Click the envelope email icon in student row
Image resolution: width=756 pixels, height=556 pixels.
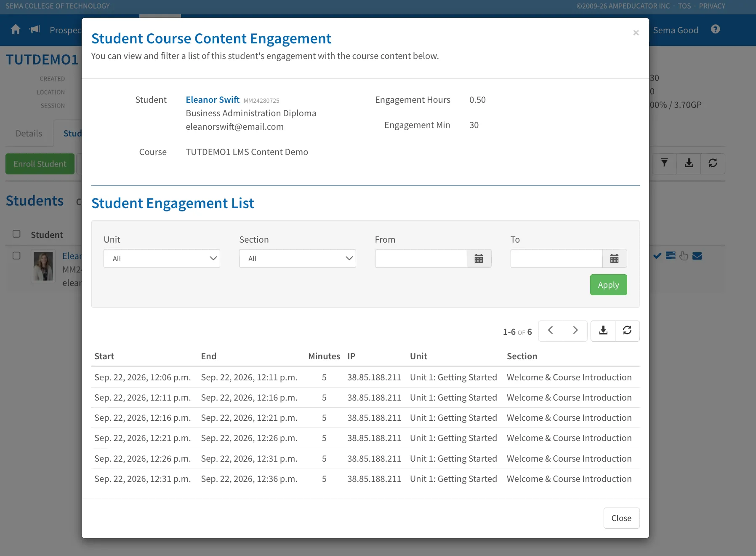697,256
